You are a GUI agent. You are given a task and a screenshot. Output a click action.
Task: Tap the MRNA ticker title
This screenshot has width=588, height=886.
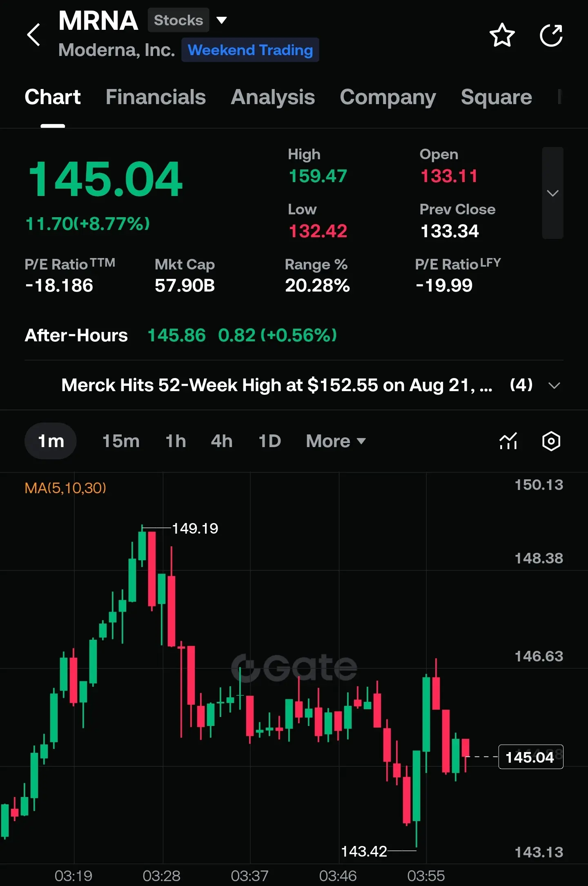[x=98, y=20]
